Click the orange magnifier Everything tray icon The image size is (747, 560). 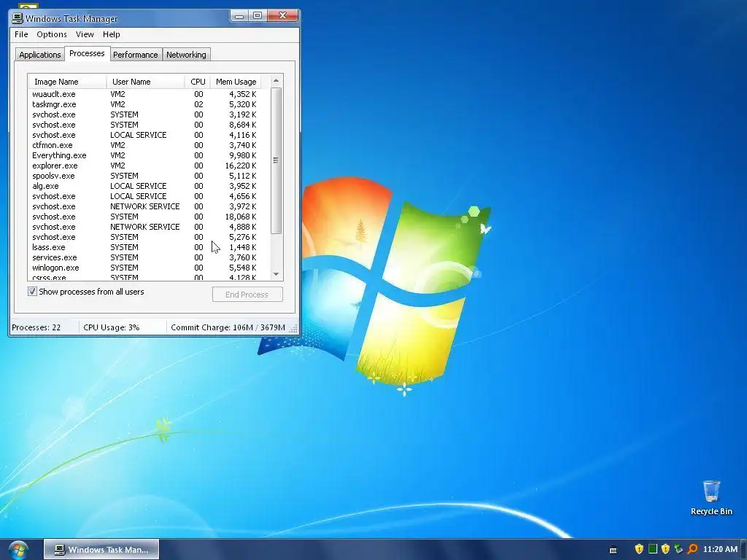[x=692, y=549]
